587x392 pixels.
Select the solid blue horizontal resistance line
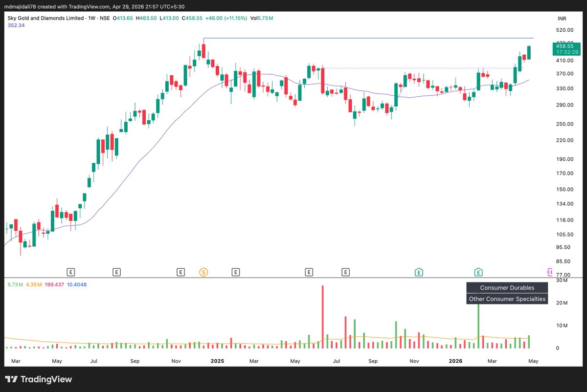[368, 38]
